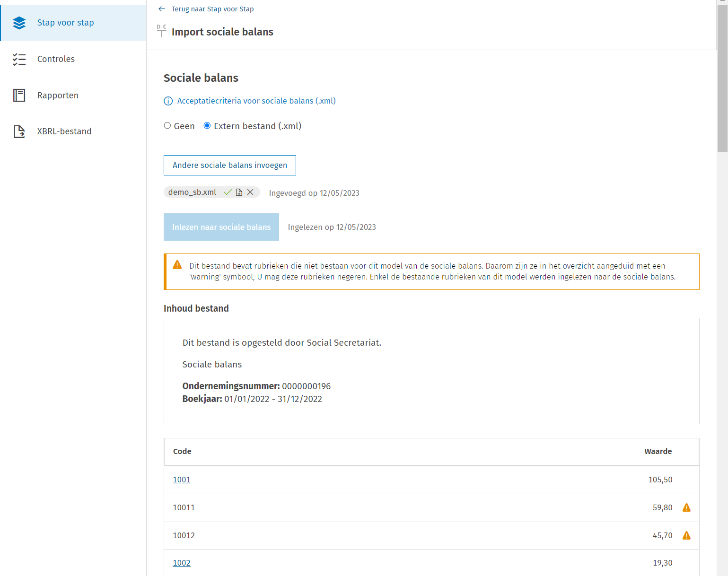
Task: Click the XBRL-bestand export file icon
Action: point(19,131)
